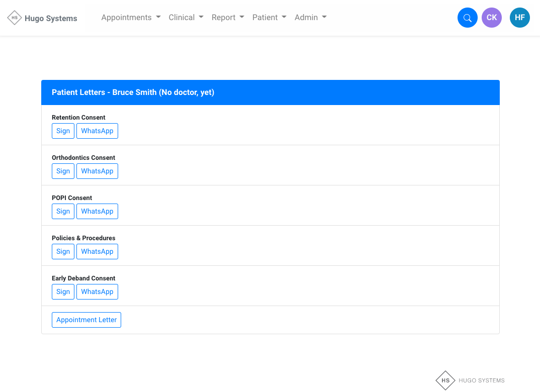Open the Report dropdown menu
The image size is (540, 392).
point(228,18)
